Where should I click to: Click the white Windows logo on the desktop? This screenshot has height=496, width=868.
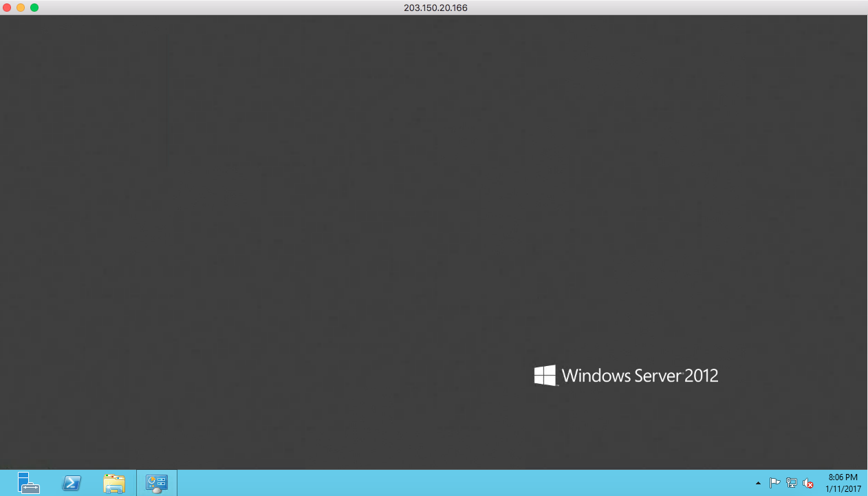545,376
